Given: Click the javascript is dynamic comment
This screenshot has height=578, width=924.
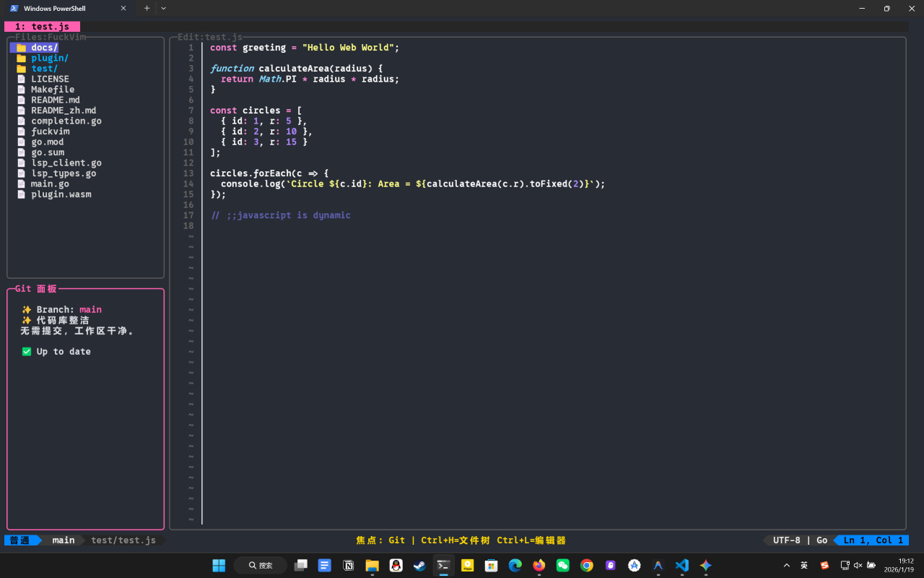Looking at the screenshot, I should 289,215.
